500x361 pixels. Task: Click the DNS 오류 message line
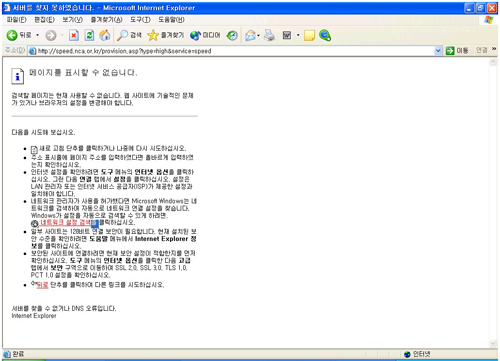click(64, 308)
